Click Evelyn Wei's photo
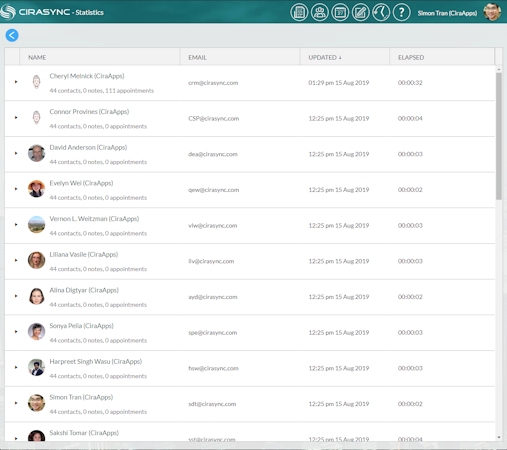Image resolution: width=507 pixels, height=450 pixels. pos(36,189)
